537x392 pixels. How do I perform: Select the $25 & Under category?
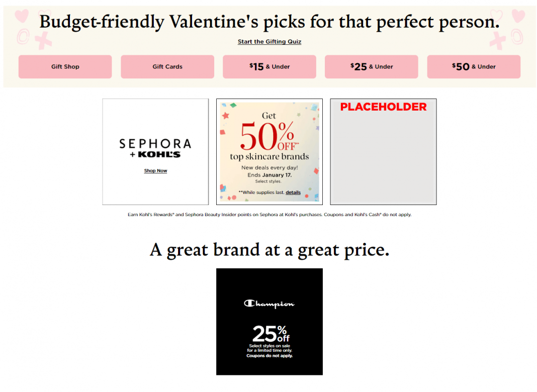coord(371,66)
